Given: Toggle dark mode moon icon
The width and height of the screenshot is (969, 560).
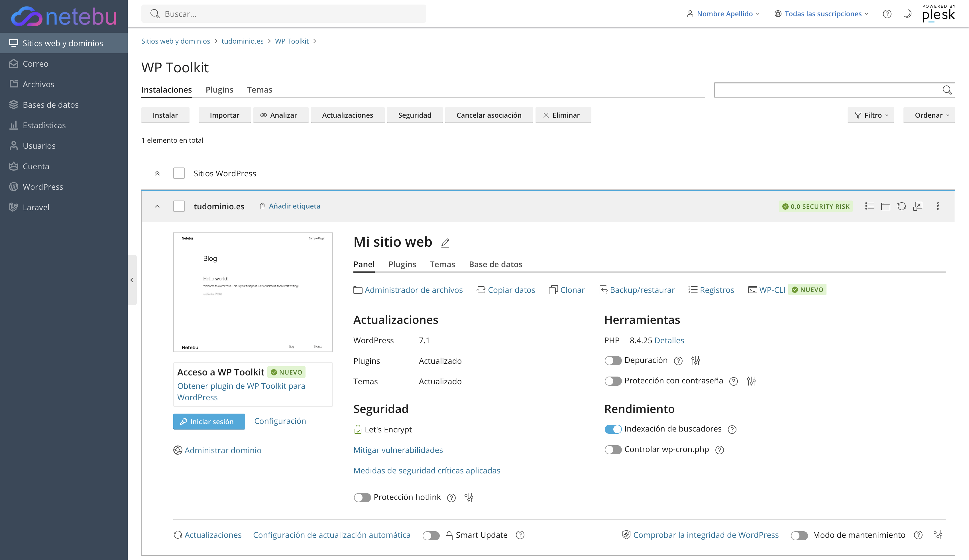Looking at the screenshot, I should pos(907,14).
